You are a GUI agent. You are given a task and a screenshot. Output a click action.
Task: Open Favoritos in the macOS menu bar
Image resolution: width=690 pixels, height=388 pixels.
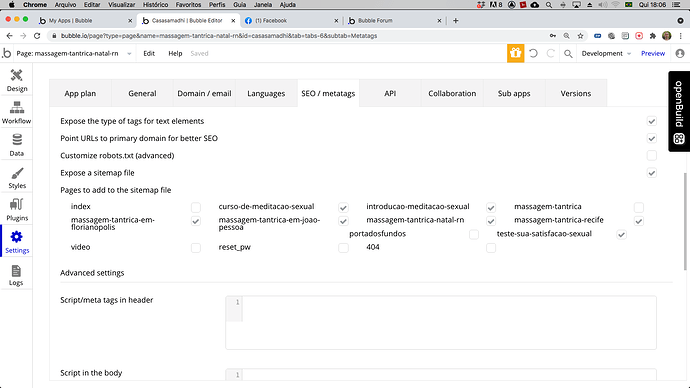click(x=188, y=5)
